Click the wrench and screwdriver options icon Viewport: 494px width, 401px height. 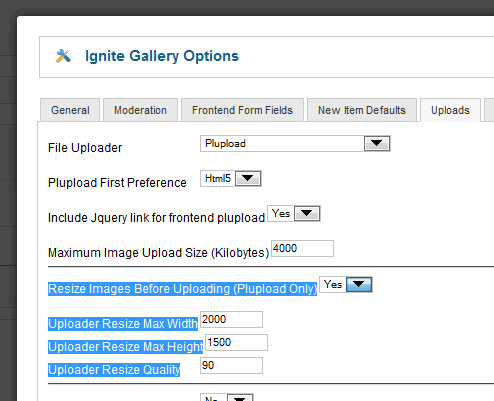63,56
